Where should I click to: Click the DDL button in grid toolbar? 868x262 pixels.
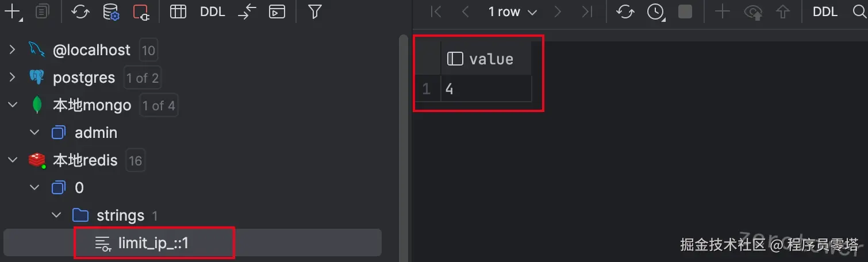coord(825,11)
